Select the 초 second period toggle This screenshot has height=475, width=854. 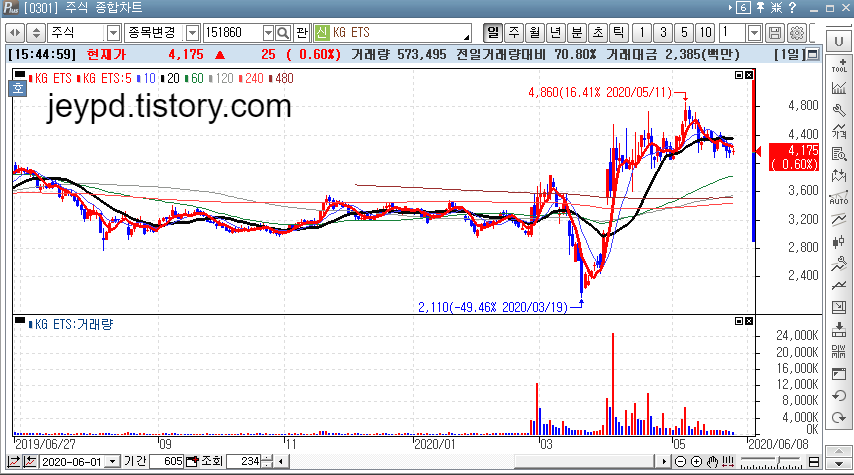[x=597, y=33]
